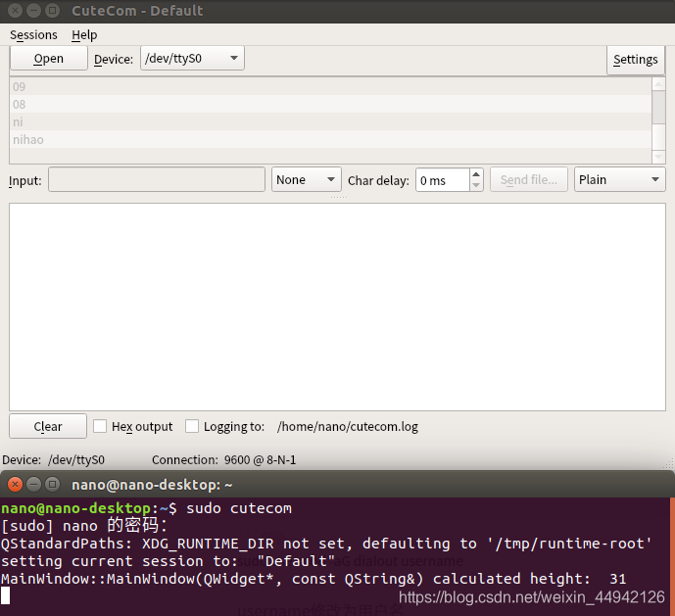This screenshot has width=675, height=616.
Task: Click the Char delay value field
Action: [442, 180]
